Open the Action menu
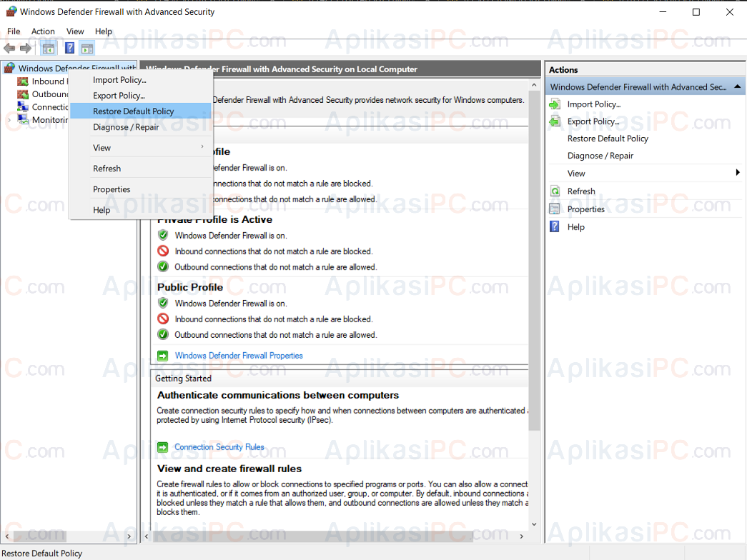Viewport: 747px width, 560px height. 43,31
